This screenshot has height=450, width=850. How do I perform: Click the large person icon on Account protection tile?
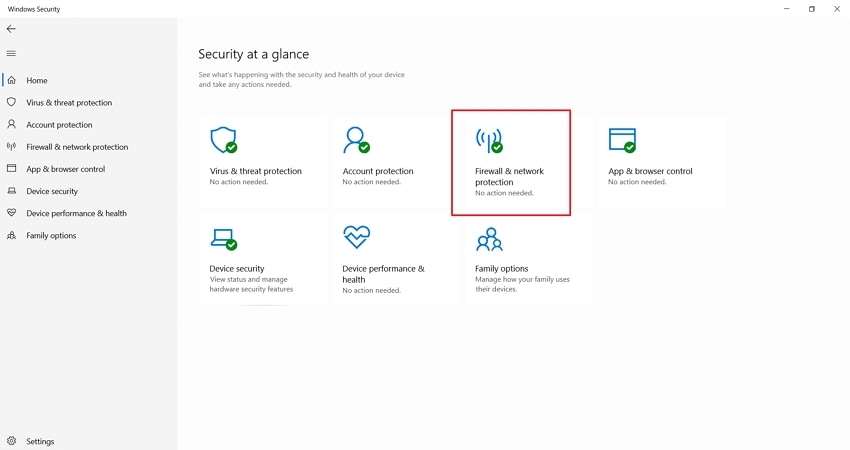356,140
